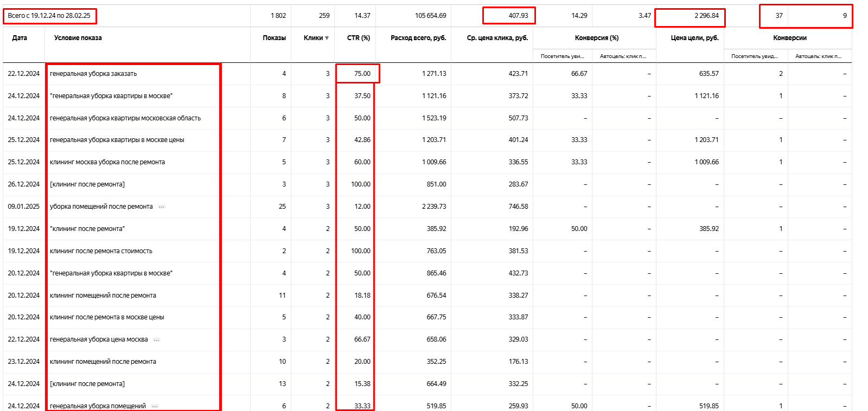Select the CTR (%) column header

pos(358,38)
